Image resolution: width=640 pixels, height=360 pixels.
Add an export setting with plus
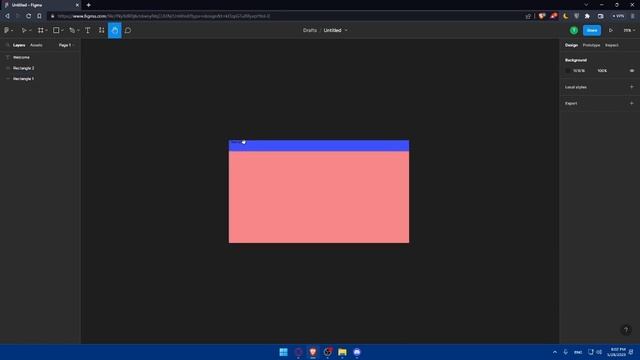coord(631,103)
